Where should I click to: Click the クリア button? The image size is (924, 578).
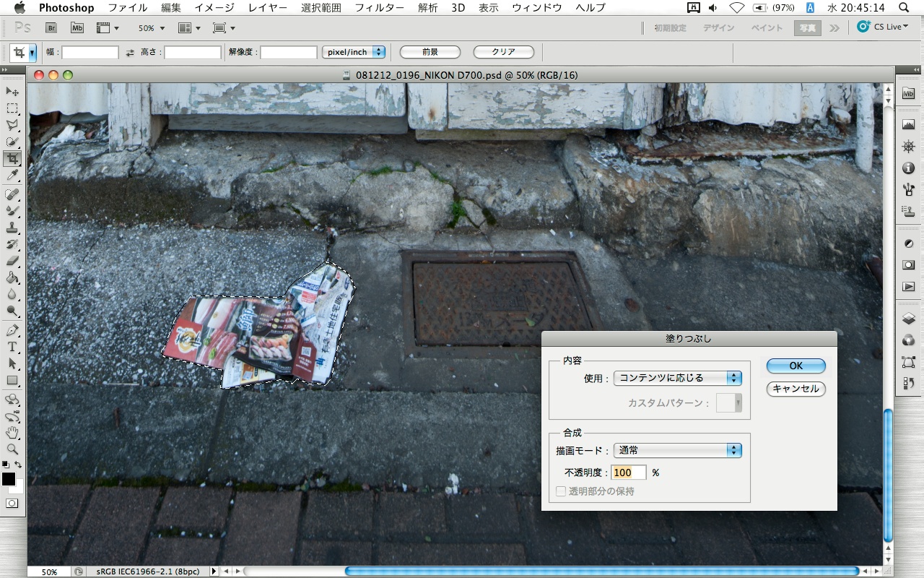tap(503, 52)
